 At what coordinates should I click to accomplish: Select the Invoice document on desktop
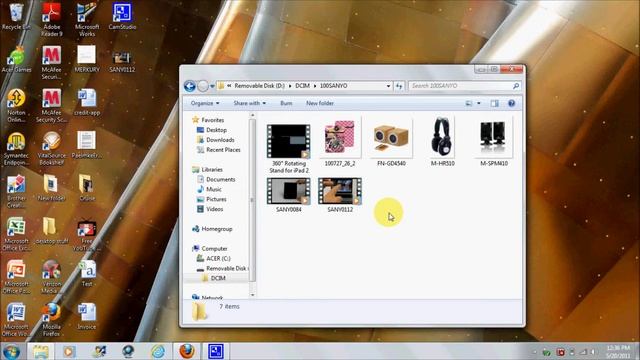tap(87, 317)
